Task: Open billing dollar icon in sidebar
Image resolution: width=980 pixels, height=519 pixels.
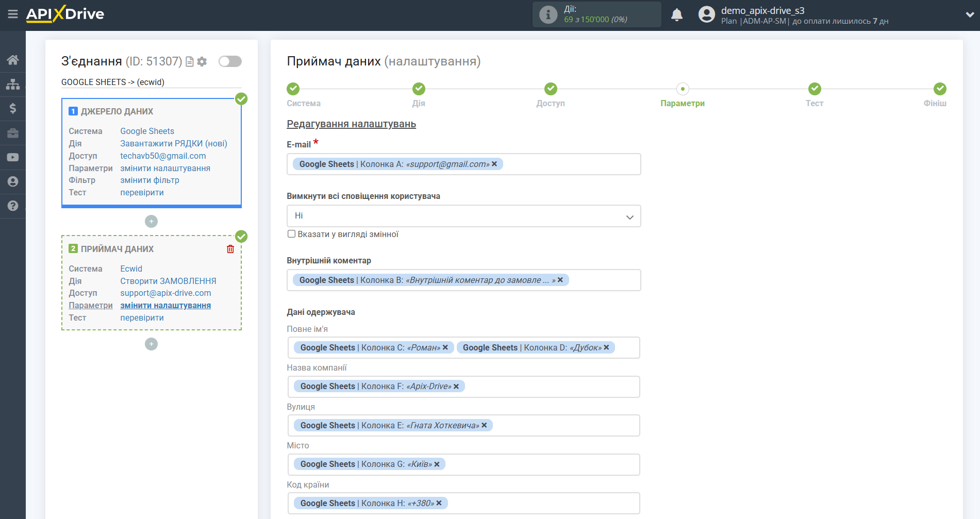Action: [x=13, y=108]
